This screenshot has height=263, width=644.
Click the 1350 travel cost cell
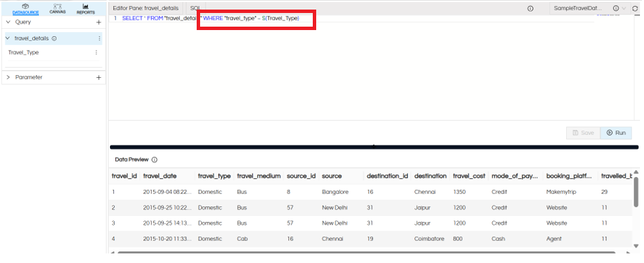pos(459,192)
